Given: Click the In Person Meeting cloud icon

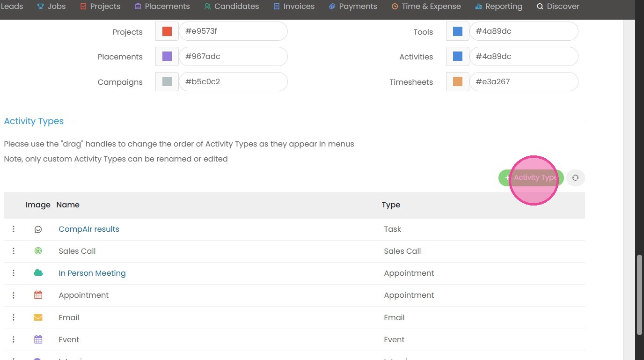Looking at the screenshot, I should tap(38, 273).
